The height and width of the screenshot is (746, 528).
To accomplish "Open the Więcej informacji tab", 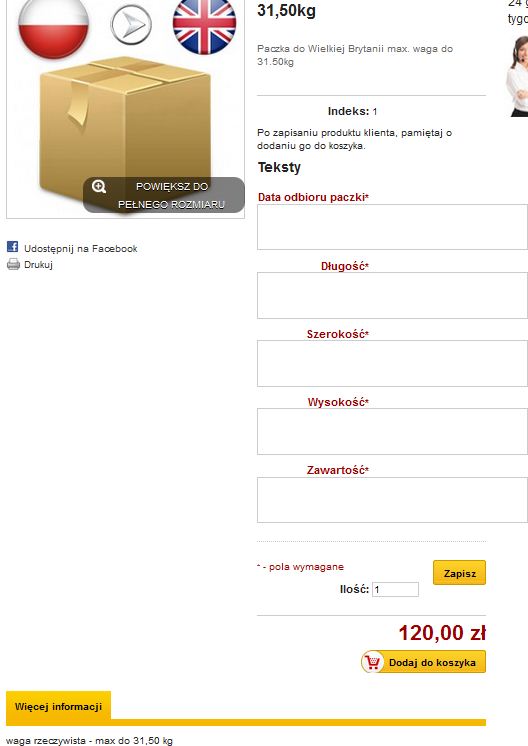I will [x=59, y=706].
